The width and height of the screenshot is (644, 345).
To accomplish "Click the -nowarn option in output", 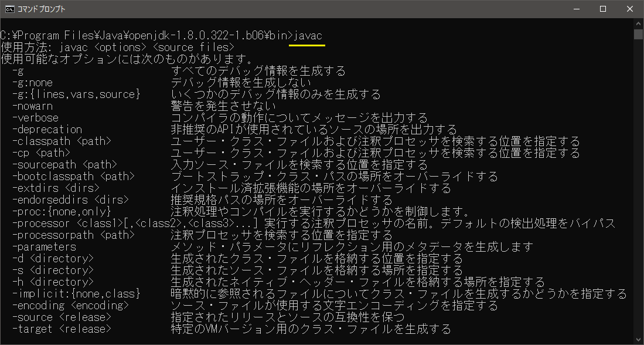I will pyautogui.click(x=32, y=106).
